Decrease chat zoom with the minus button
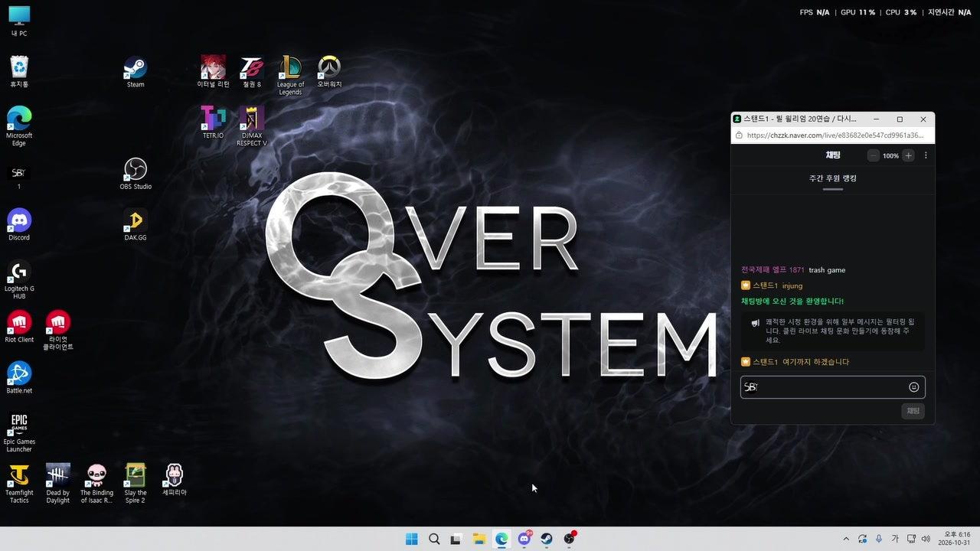 pos(873,155)
